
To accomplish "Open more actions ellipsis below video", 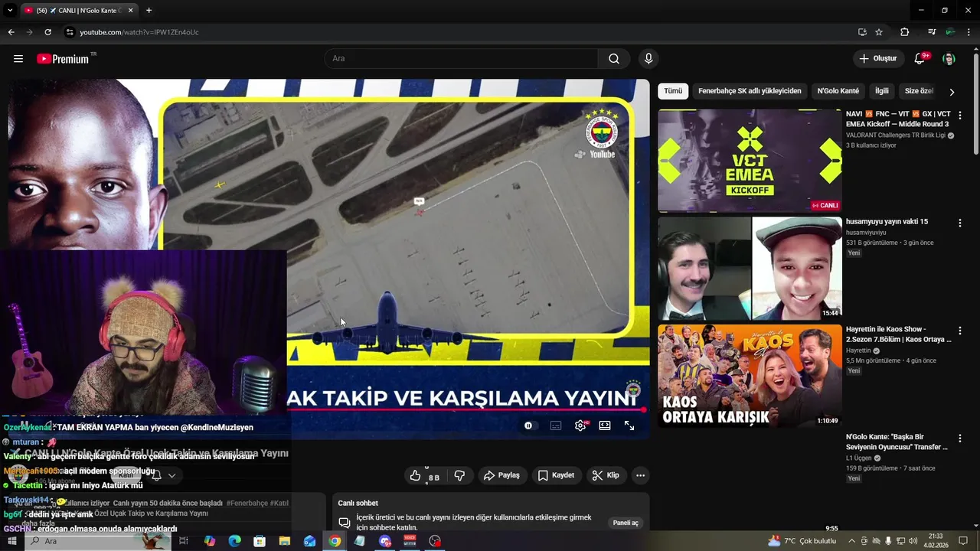I will click(641, 475).
